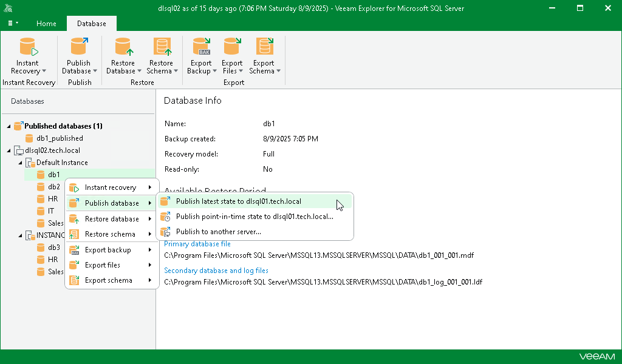622x364 pixels.
Task: Open Instant recovery context submenu
Action: pos(111,187)
